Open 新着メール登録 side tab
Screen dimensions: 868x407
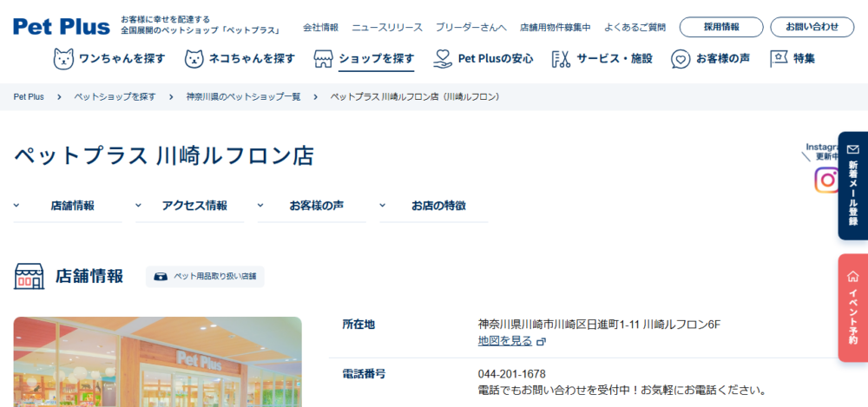853,186
